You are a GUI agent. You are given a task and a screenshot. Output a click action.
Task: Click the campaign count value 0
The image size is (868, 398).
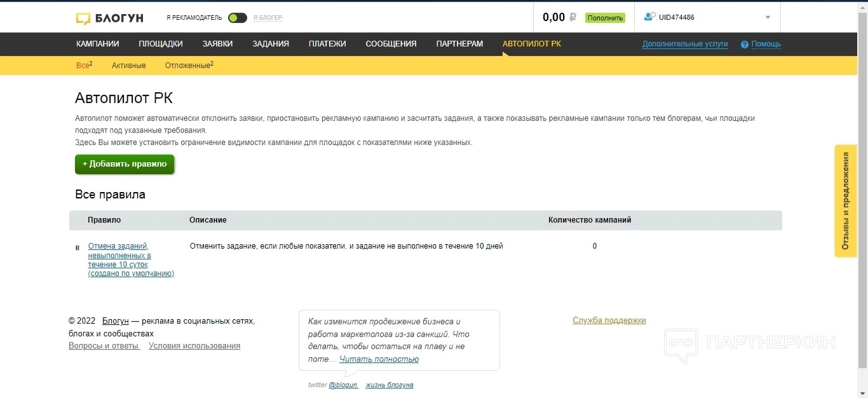point(595,246)
